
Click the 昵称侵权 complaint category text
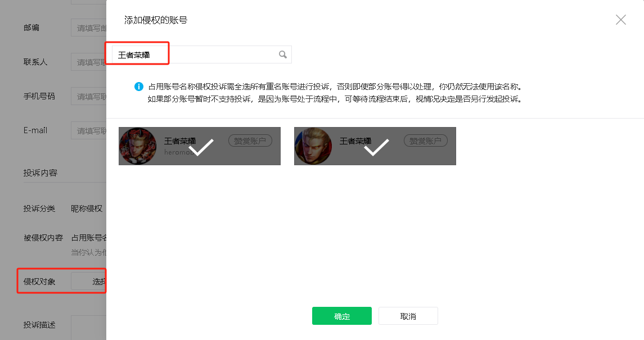[87, 208]
